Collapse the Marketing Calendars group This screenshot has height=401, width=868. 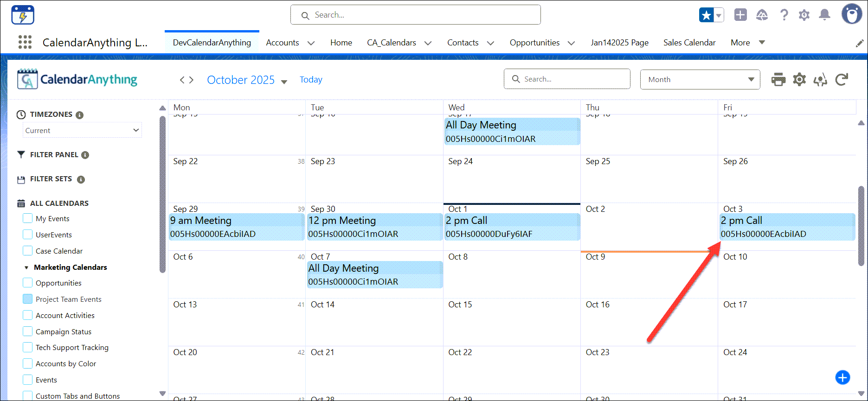26,267
